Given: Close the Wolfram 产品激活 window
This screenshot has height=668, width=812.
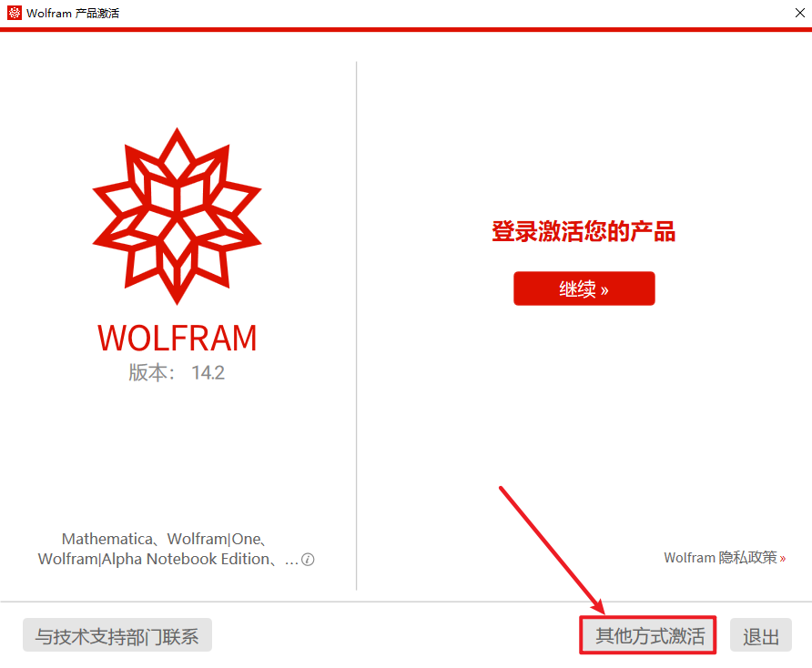Looking at the screenshot, I should (x=799, y=13).
